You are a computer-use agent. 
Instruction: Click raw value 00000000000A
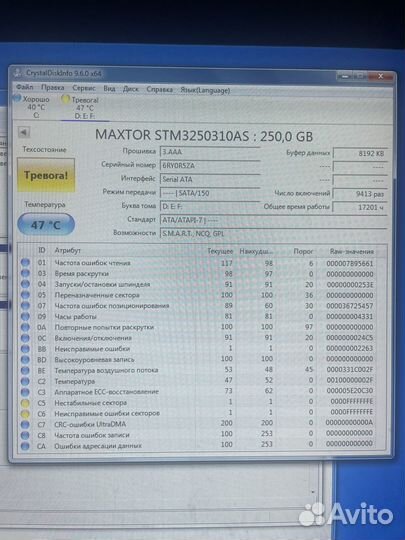coord(349,423)
